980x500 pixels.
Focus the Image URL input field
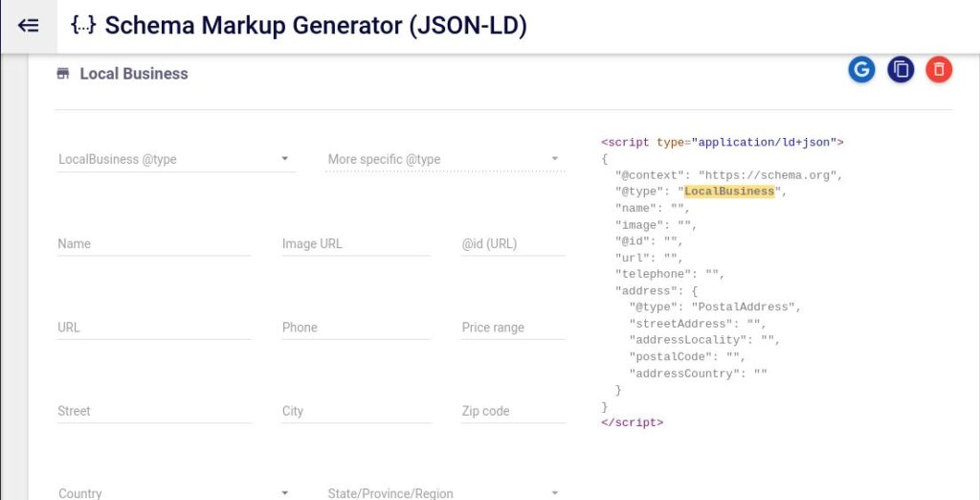click(356, 243)
